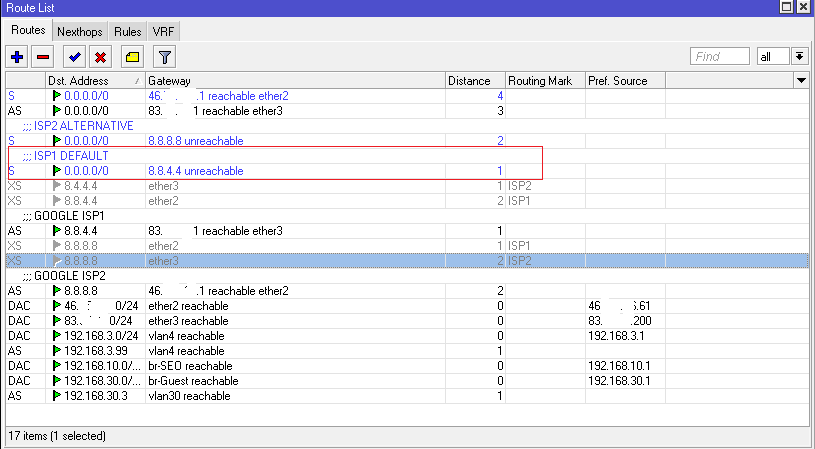
Task: Click the yellow Comment note icon
Action: click(132, 57)
